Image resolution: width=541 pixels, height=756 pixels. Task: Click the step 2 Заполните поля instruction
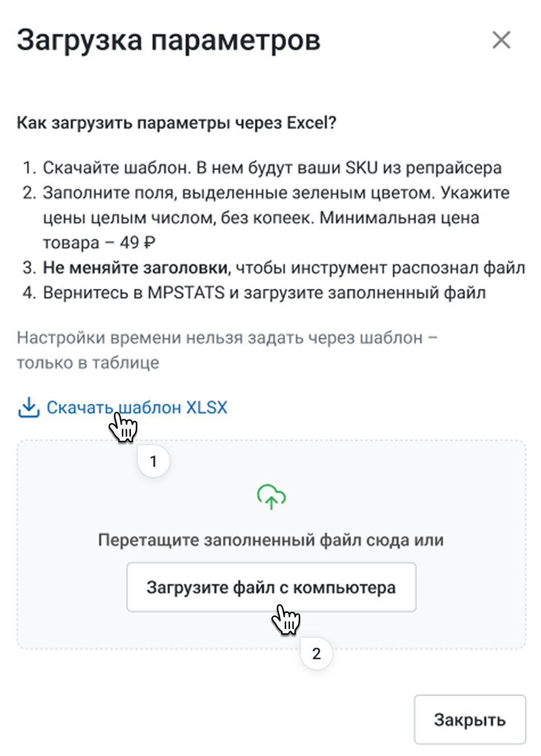[276, 193]
